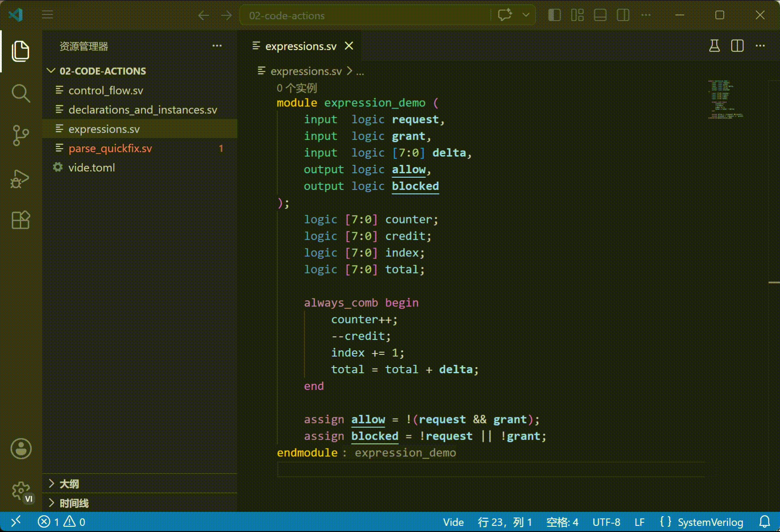This screenshot has height=532, width=780.
Task: Click the command center search box
Action: [x=365, y=15]
